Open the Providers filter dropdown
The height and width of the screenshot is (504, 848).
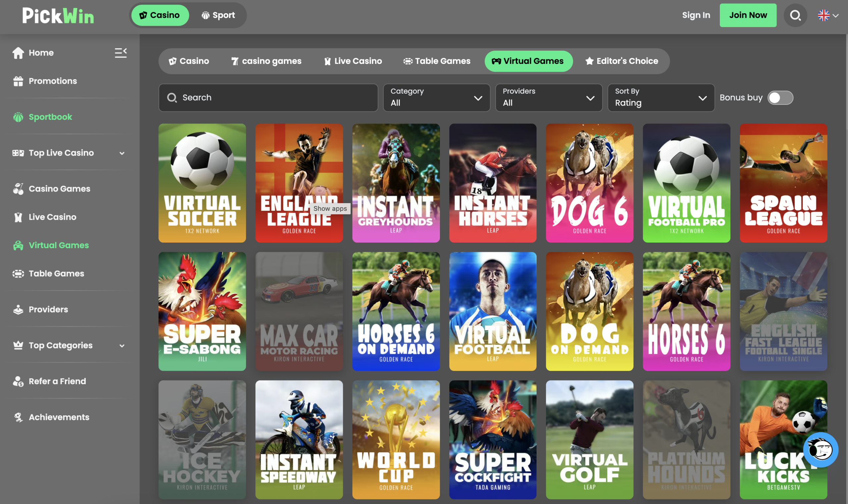(549, 98)
